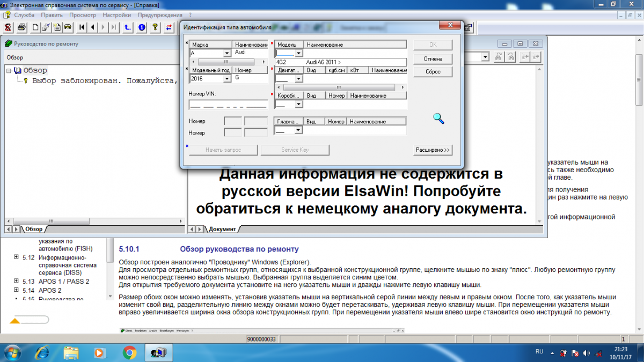
Task: Click the Расширено >> button
Action: coord(433,150)
